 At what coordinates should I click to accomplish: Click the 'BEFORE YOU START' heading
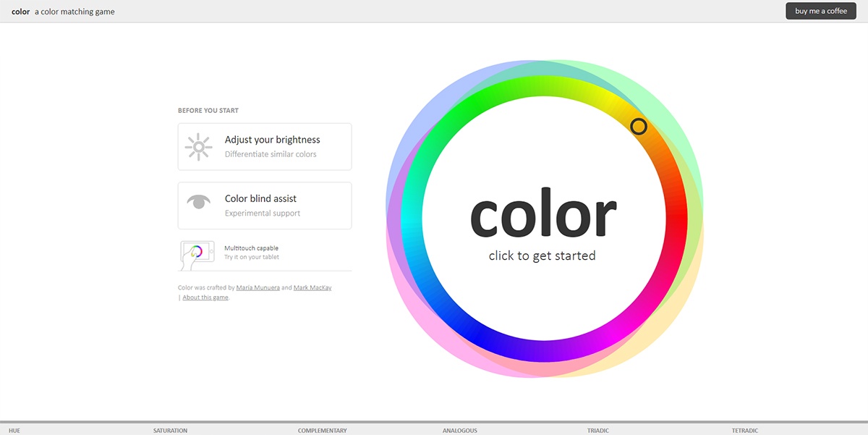point(208,111)
